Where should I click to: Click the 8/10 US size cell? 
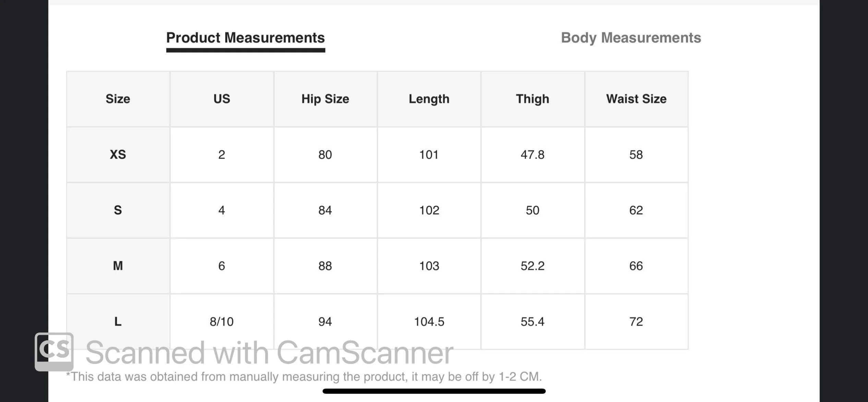click(x=222, y=321)
